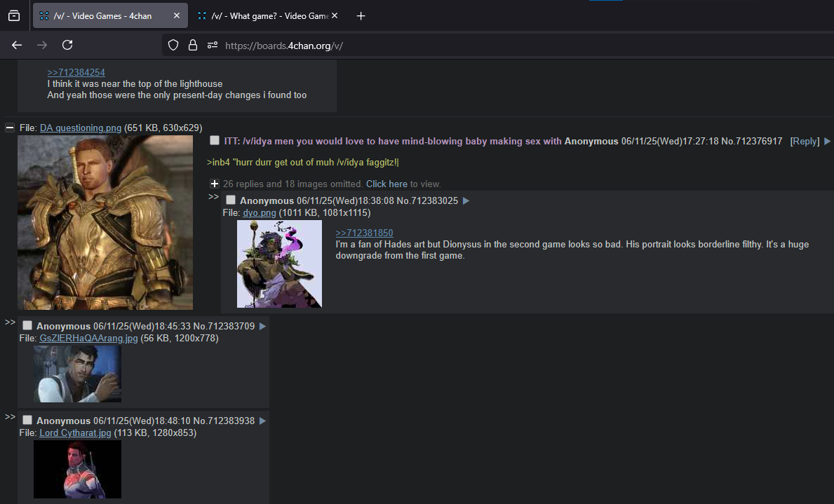Open post menu arrow for No.712383025
The height and width of the screenshot is (504, 834).
click(x=466, y=201)
